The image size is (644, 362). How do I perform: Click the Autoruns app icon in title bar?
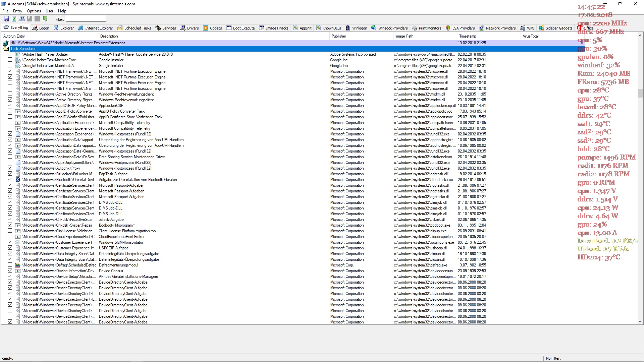click(x=3, y=4)
